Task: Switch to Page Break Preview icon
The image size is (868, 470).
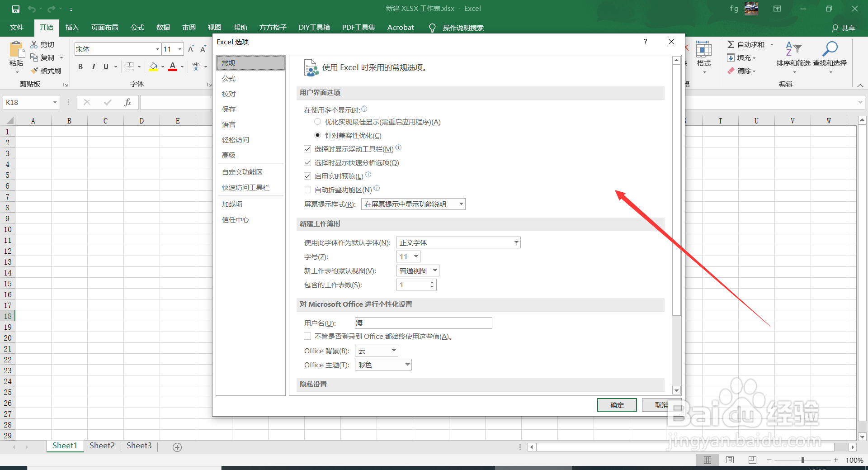Action: coord(752,460)
